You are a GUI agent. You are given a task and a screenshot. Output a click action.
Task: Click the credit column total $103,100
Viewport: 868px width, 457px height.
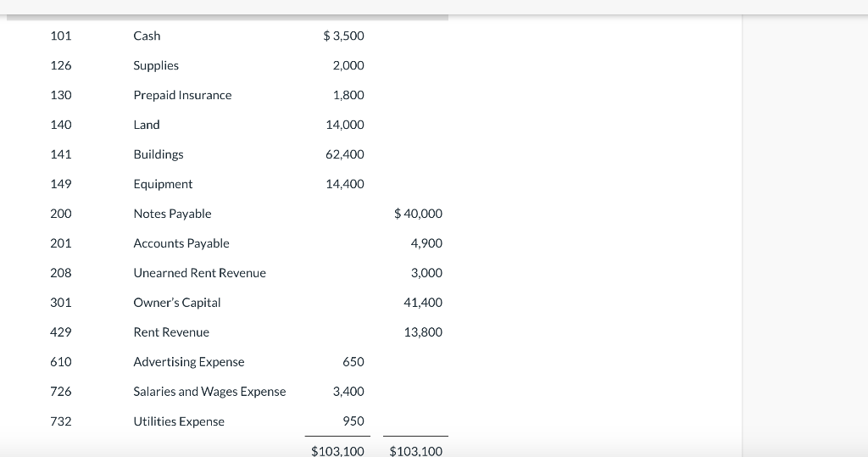(415, 450)
